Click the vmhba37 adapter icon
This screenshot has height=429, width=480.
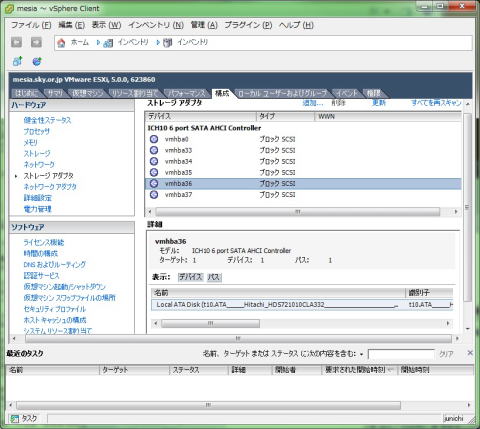pos(154,194)
